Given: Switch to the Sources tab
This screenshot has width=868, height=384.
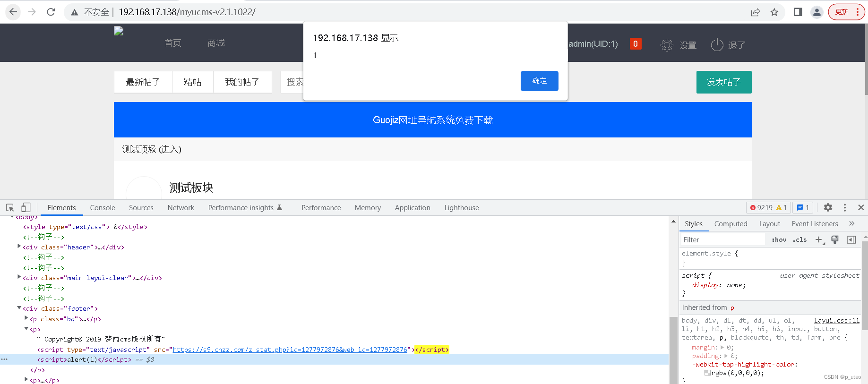Looking at the screenshot, I should pos(141,208).
